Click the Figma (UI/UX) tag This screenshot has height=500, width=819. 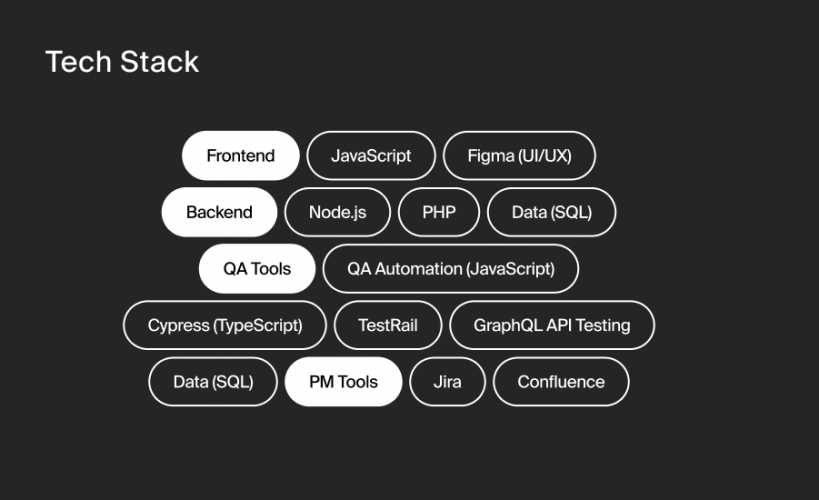[519, 156]
